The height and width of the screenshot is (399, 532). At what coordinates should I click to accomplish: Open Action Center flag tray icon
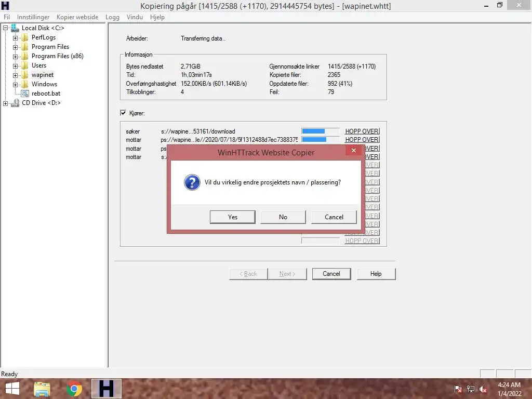[x=458, y=389]
